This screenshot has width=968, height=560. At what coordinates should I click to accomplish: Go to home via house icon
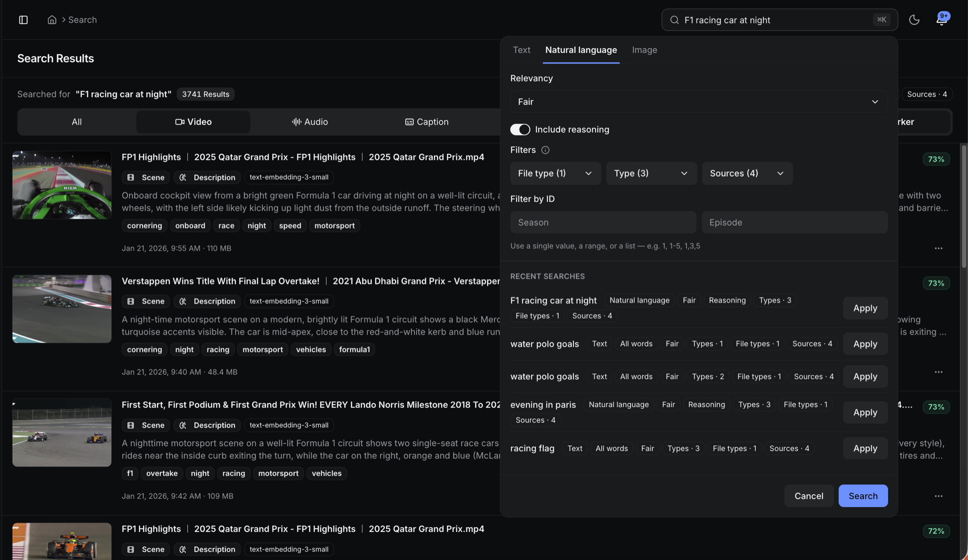click(52, 20)
